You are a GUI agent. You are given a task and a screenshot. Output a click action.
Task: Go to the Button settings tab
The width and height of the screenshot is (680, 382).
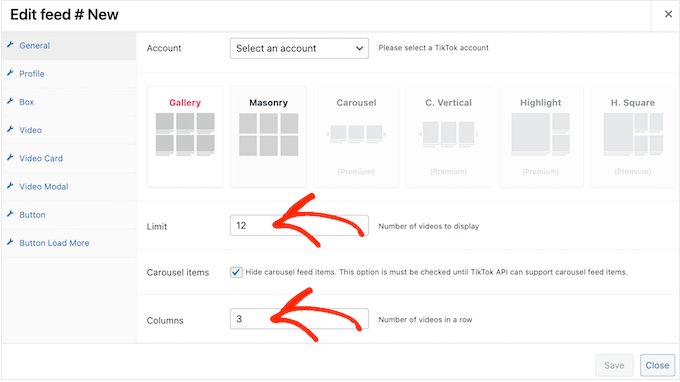32,215
